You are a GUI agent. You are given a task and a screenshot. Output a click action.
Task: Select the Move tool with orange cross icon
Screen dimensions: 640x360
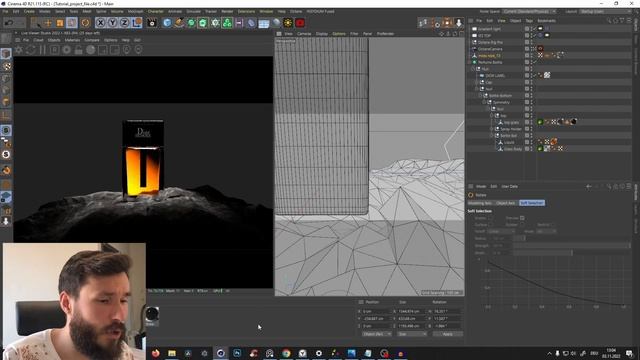tap(48, 23)
